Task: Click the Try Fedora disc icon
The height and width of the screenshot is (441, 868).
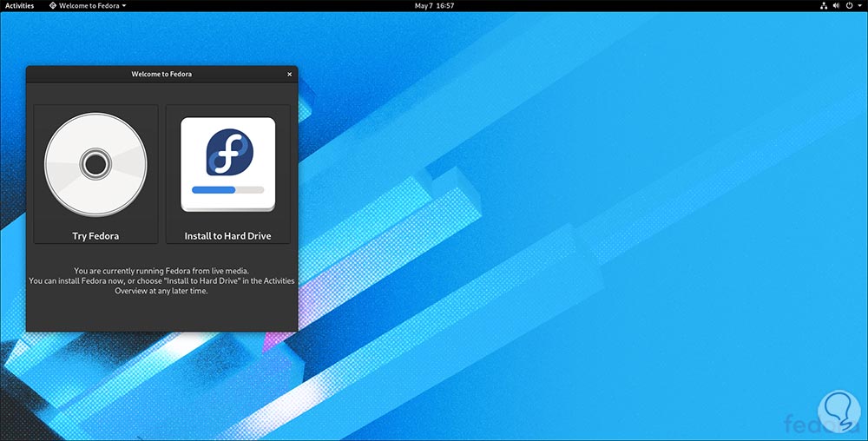Action: 95,164
